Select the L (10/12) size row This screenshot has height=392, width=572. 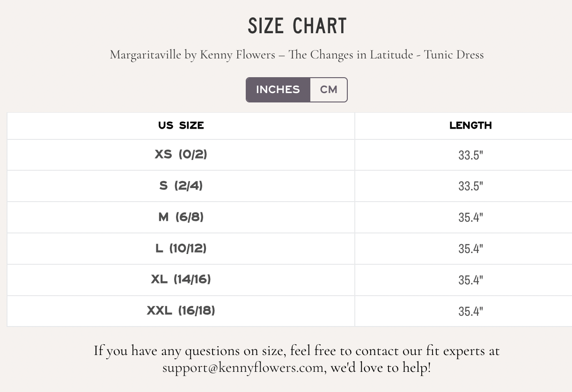[x=181, y=248]
